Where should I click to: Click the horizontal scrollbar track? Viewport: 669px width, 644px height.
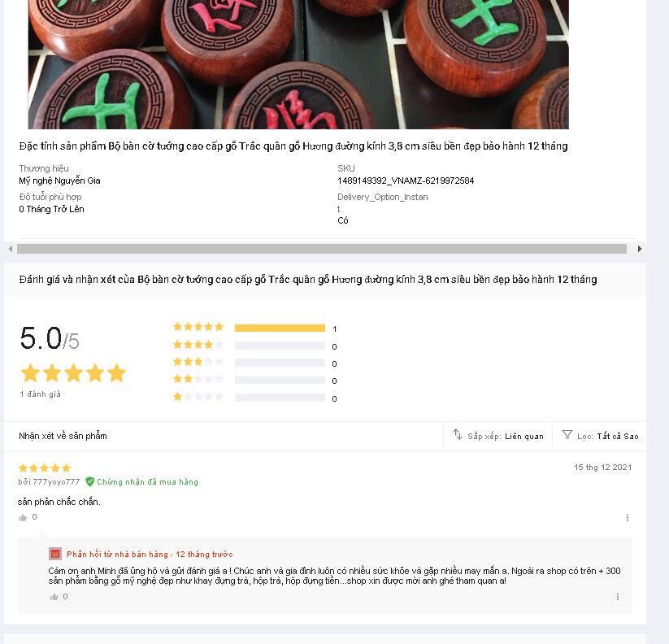(x=322, y=249)
